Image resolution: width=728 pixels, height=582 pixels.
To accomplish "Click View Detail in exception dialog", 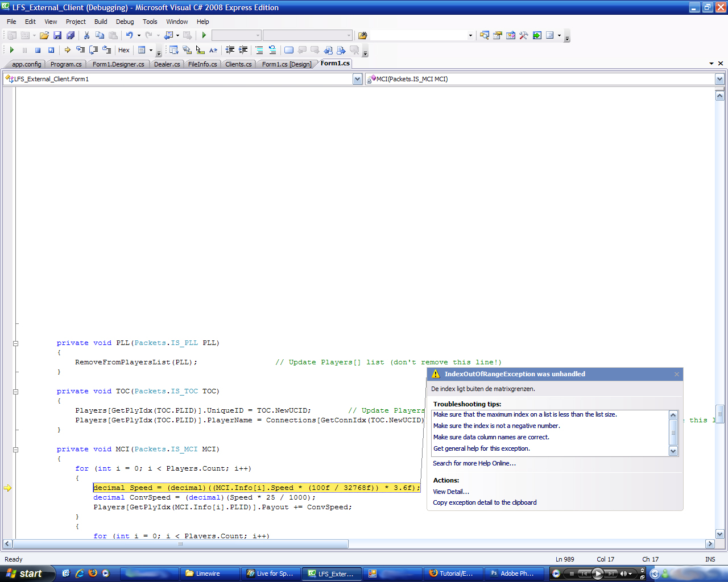I will pos(451,492).
